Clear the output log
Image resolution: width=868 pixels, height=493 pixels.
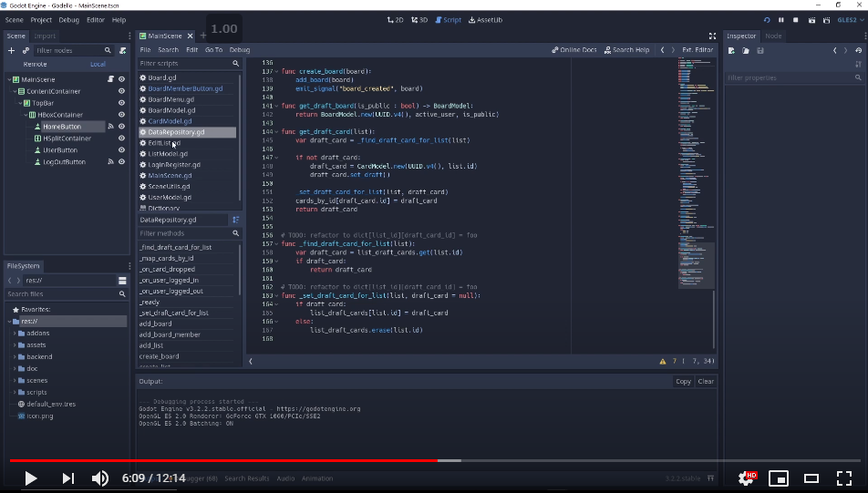tap(706, 381)
